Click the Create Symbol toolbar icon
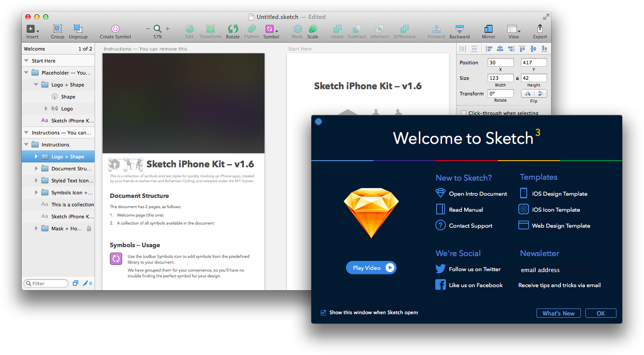The height and width of the screenshot is (355, 644). (x=115, y=29)
